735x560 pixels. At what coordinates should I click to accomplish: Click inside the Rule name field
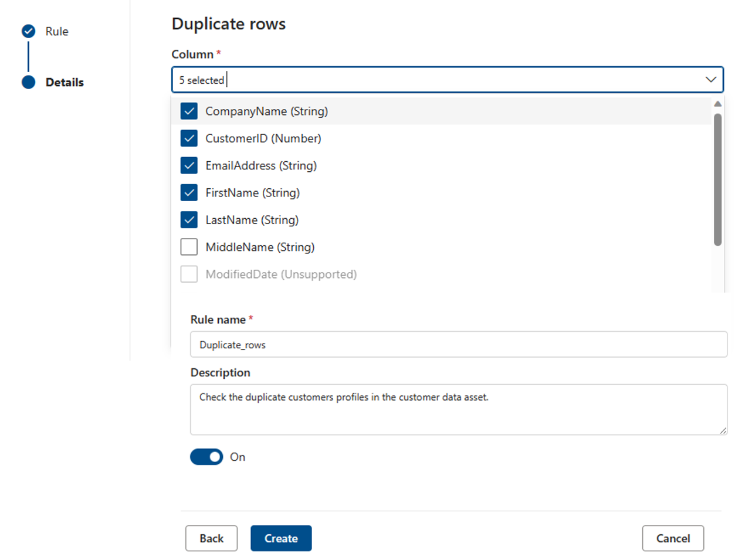(x=411, y=345)
